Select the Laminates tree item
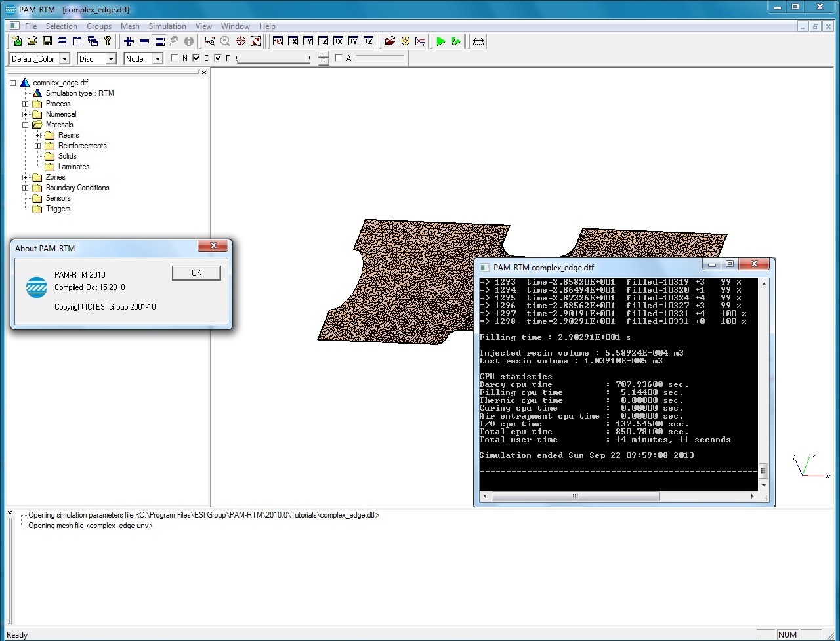 73,167
